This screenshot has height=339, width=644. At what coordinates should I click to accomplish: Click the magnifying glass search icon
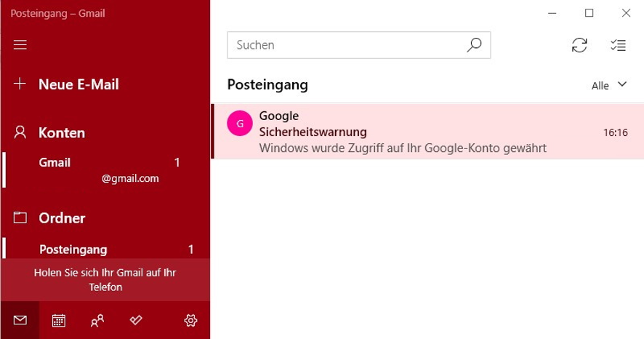pyautogui.click(x=474, y=45)
